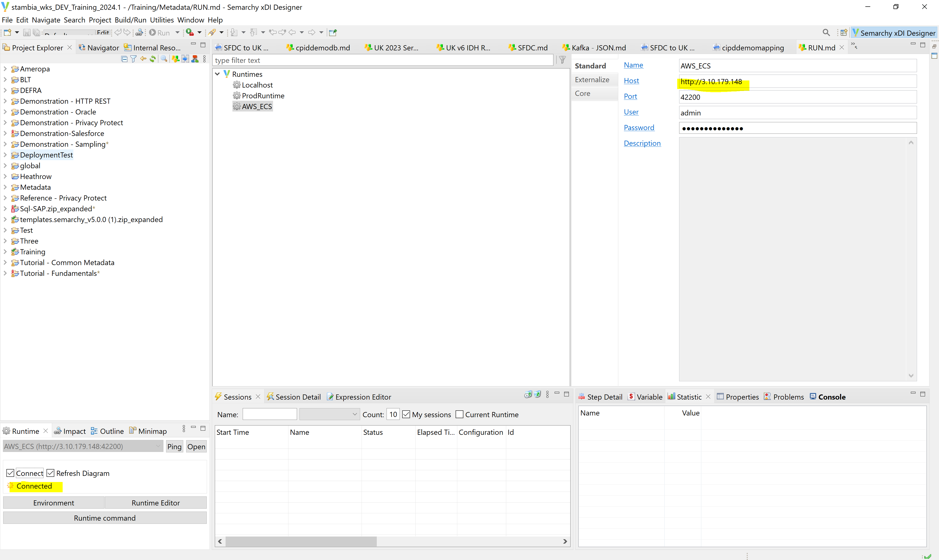Toggle the Refresh Diagram checkbox
The width and height of the screenshot is (939, 560).
point(51,473)
